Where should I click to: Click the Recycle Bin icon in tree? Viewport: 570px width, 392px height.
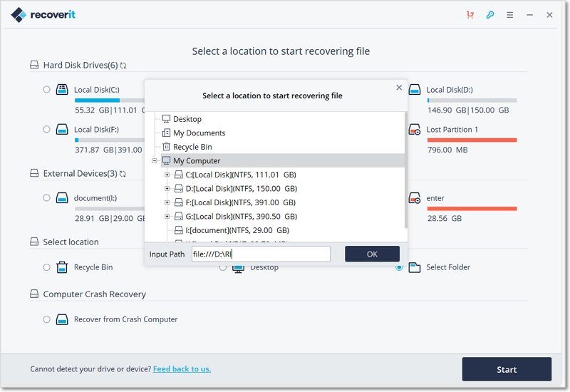tap(166, 147)
